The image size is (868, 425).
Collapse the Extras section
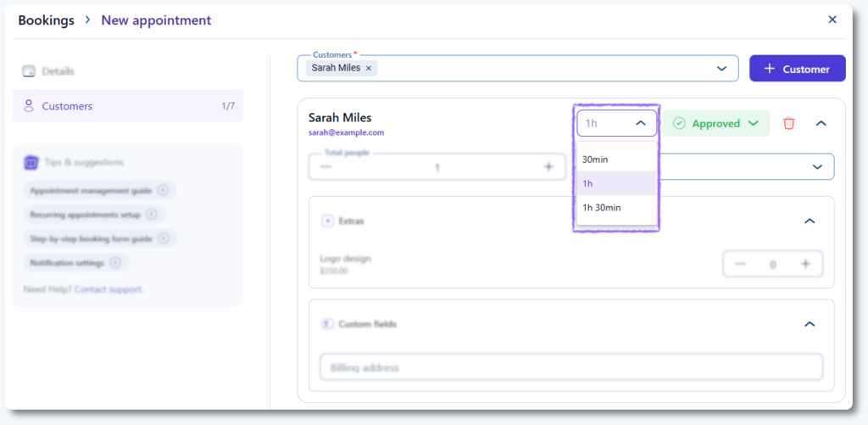click(x=809, y=221)
